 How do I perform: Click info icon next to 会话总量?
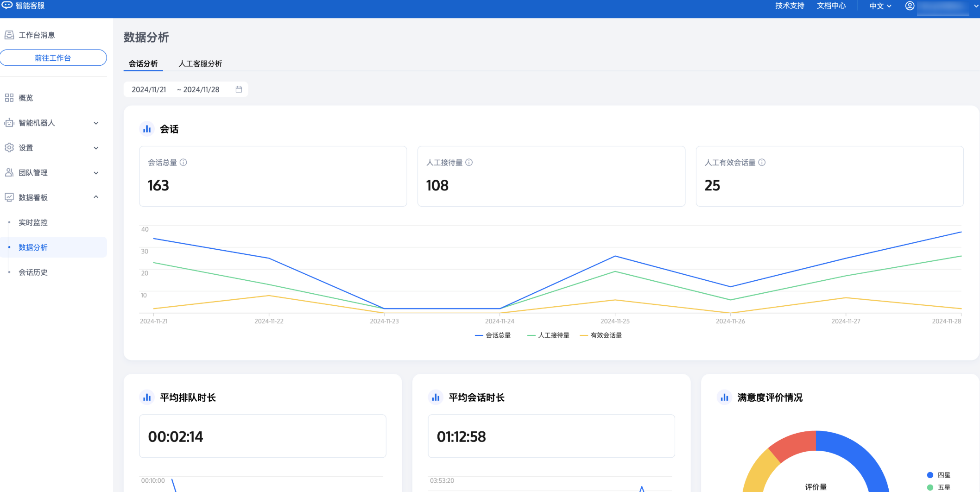coord(183,163)
